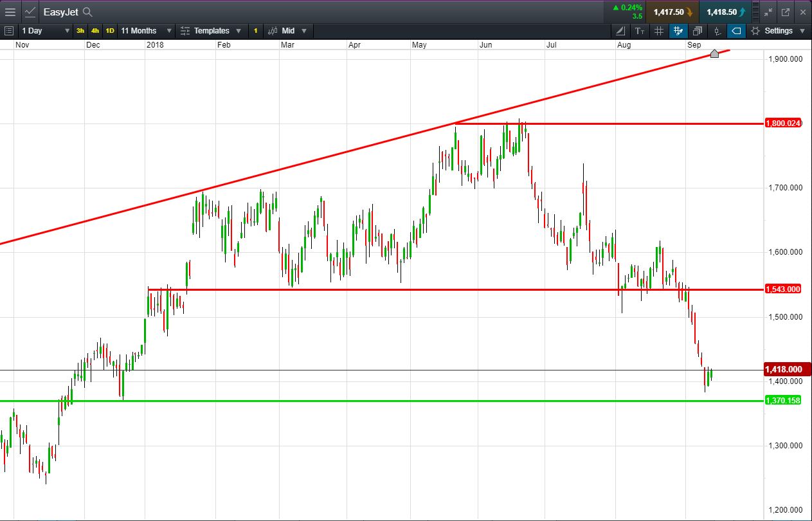
Task: Click the Settings gear icon
Action: click(x=755, y=30)
